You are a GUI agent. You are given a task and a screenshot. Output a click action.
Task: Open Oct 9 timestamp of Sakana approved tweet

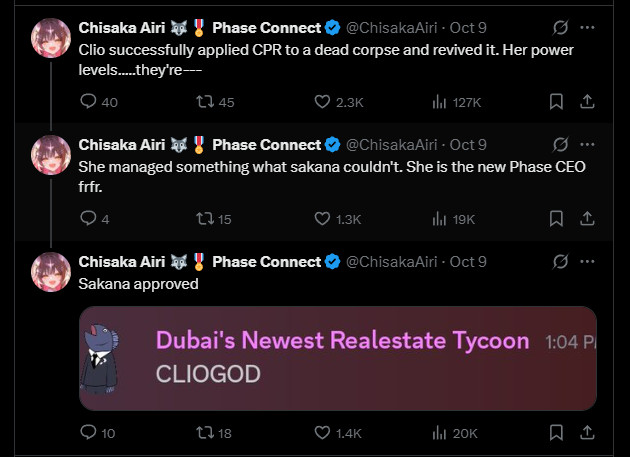pyautogui.click(x=468, y=262)
